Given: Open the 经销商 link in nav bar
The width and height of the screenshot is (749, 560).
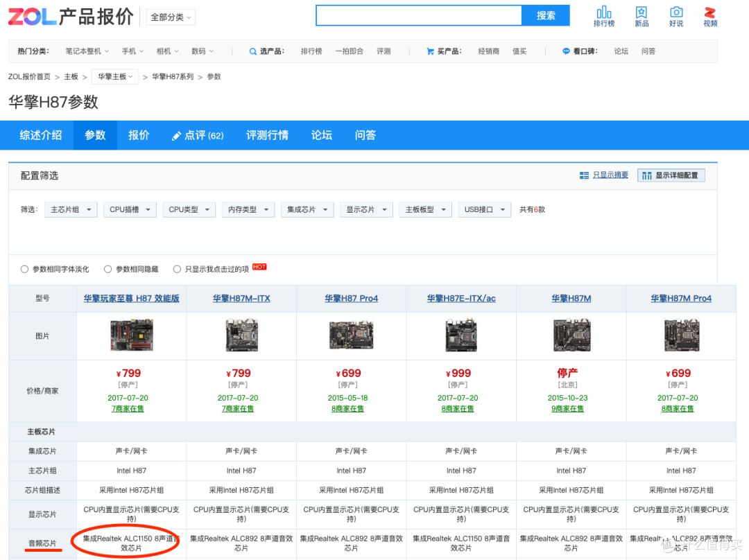Looking at the screenshot, I should pyautogui.click(x=489, y=51).
